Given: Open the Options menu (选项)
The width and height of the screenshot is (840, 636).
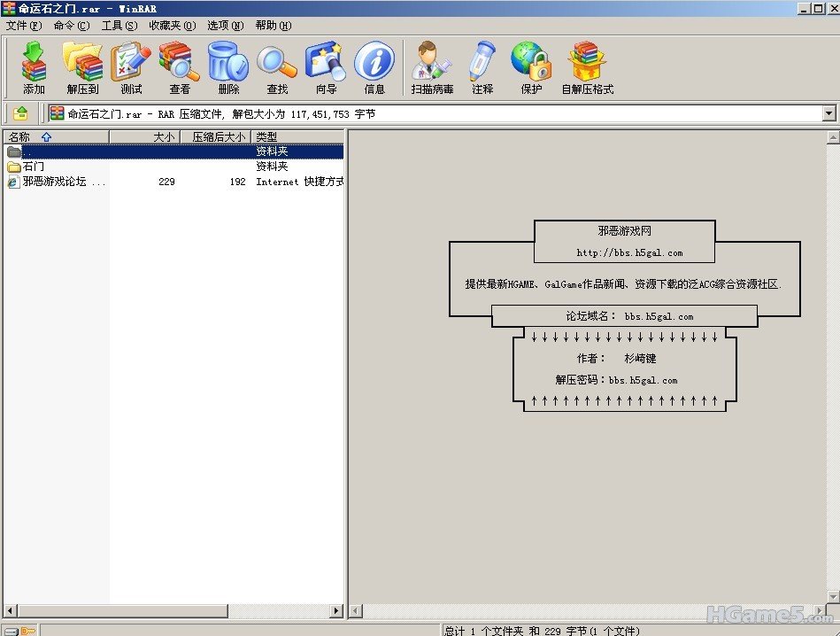Looking at the screenshot, I should (x=226, y=25).
